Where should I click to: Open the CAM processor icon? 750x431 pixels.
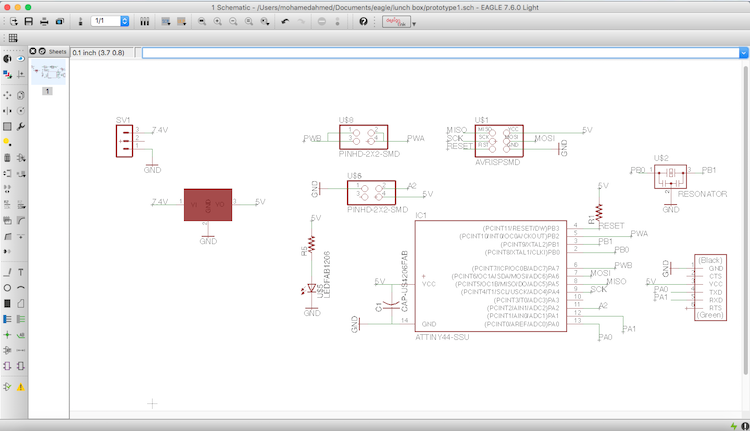60,22
